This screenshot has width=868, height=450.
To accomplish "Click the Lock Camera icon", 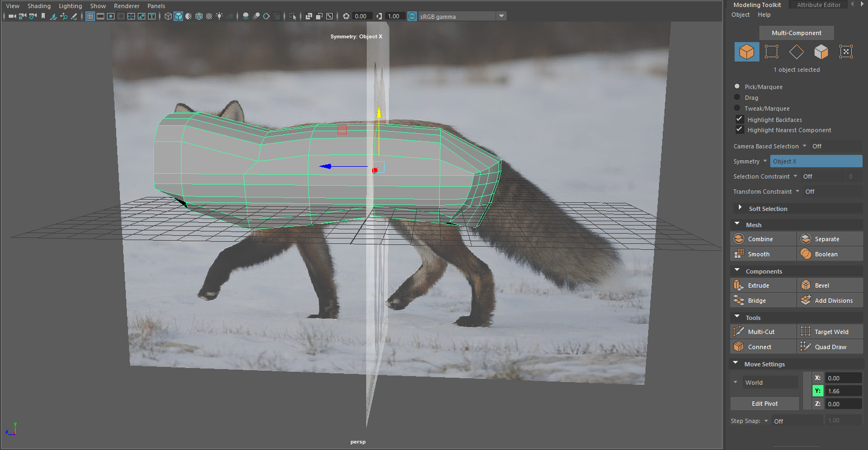I will (x=22, y=16).
